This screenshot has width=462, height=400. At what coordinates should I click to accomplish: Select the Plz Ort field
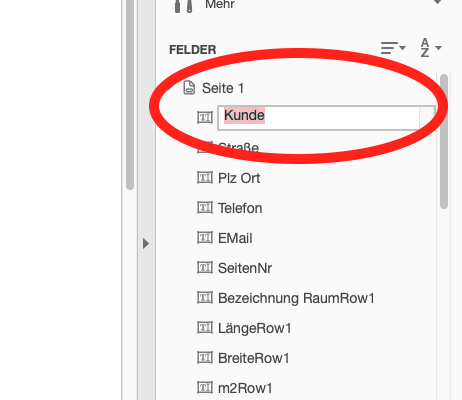(x=239, y=178)
